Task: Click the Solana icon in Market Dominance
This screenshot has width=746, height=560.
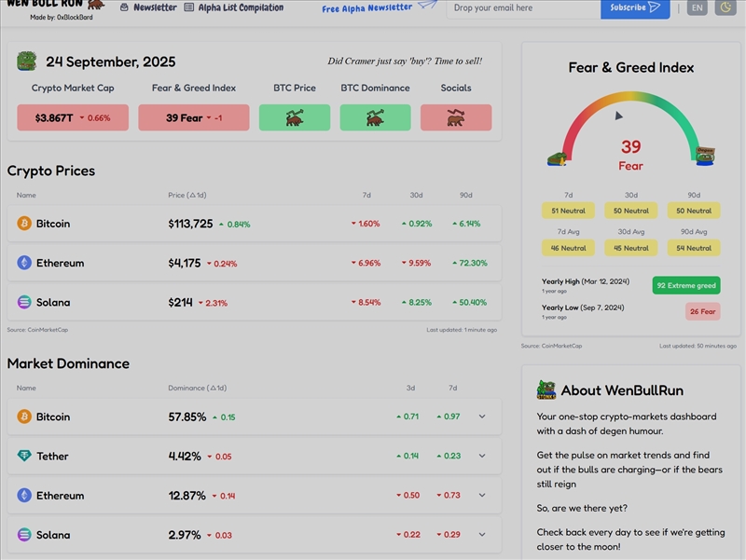Action: [24, 535]
